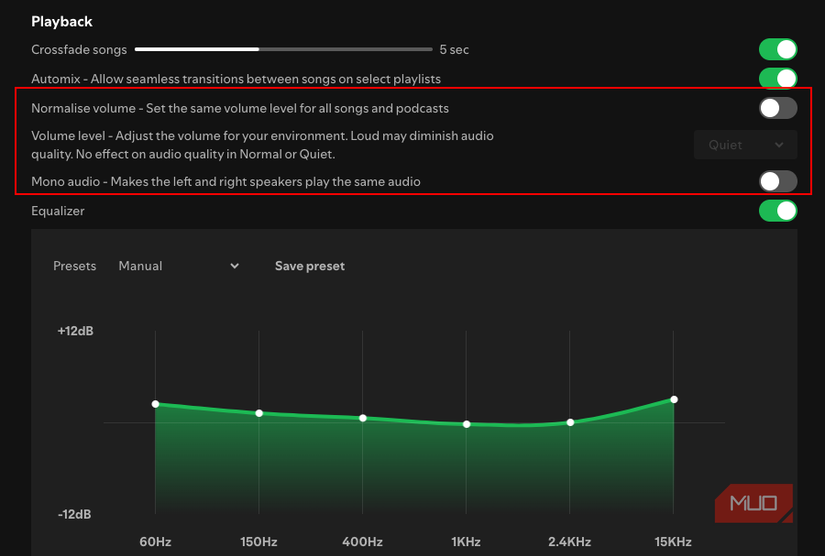825x556 pixels.
Task: Turn on the Mono audio toggle
Action: pos(778,181)
